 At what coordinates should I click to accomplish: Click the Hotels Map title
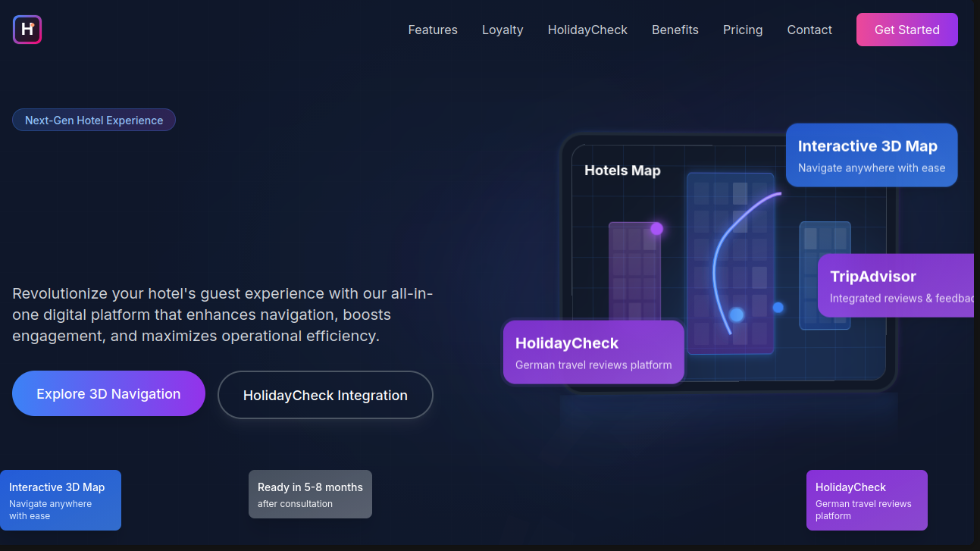[622, 171]
